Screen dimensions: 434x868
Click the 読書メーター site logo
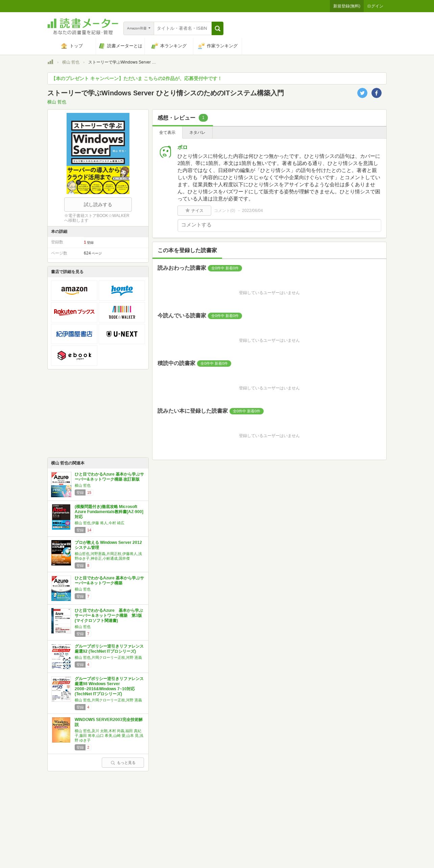point(83,27)
